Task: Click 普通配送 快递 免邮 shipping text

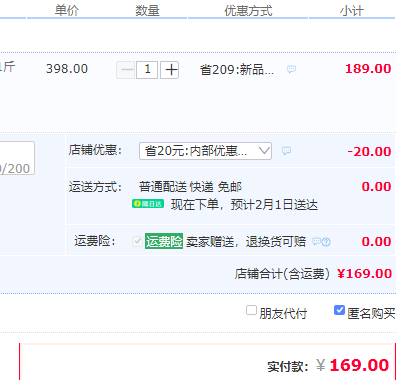Action: pyautogui.click(x=190, y=187)
